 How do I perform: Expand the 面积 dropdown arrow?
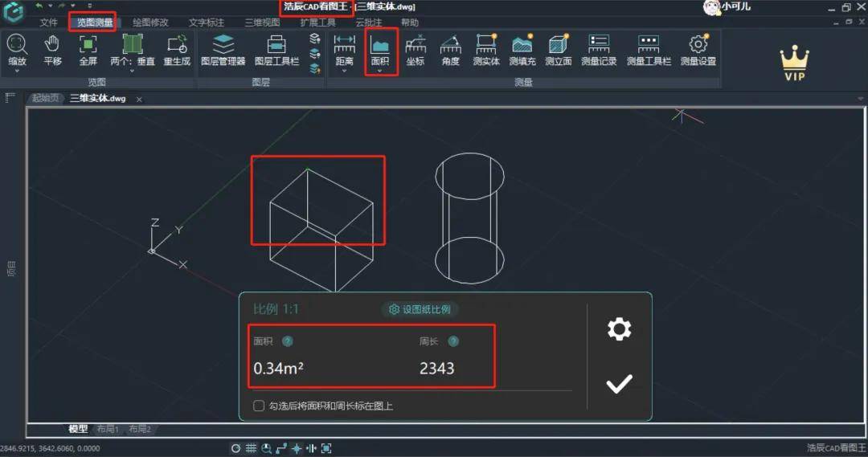379,71
